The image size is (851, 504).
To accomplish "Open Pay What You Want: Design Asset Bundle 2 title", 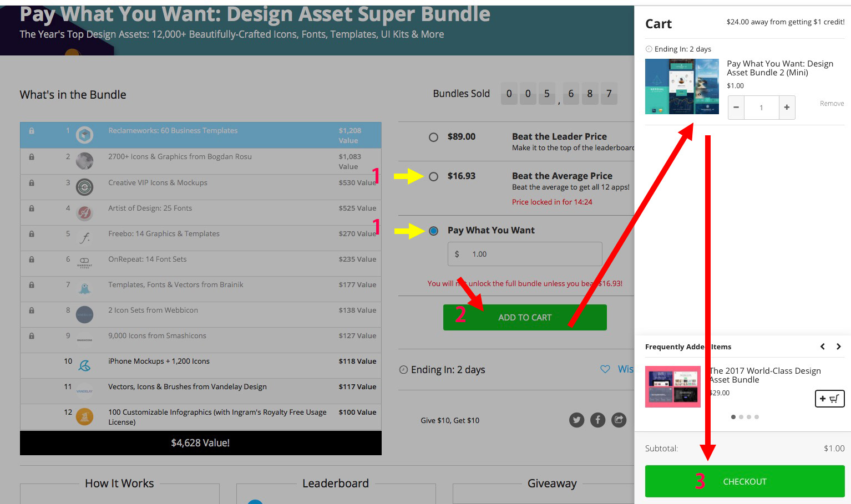I will (x=780, y=68).
